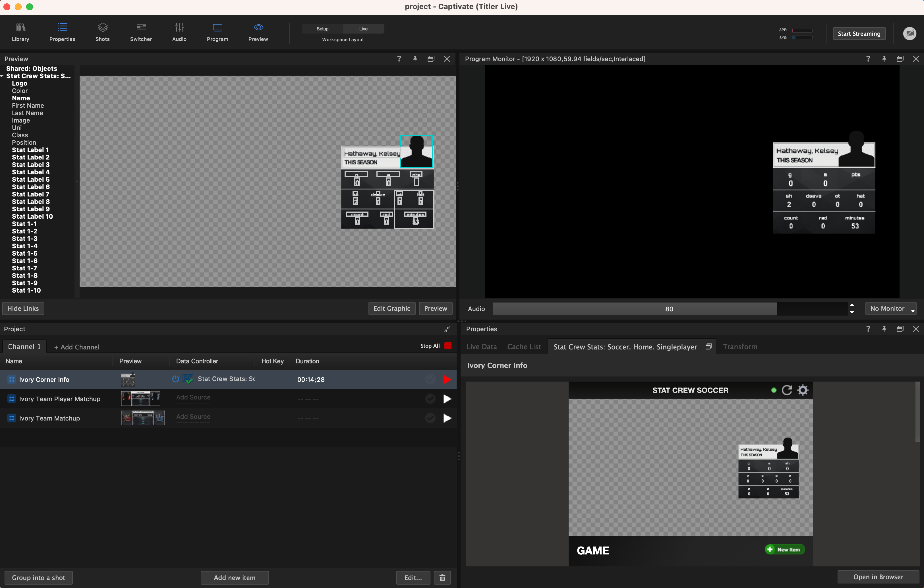Toggle checkmark on Ivory Team Matchup row
Image resolution: width=924 pixels, height=588 pixels.
(430, 418)
